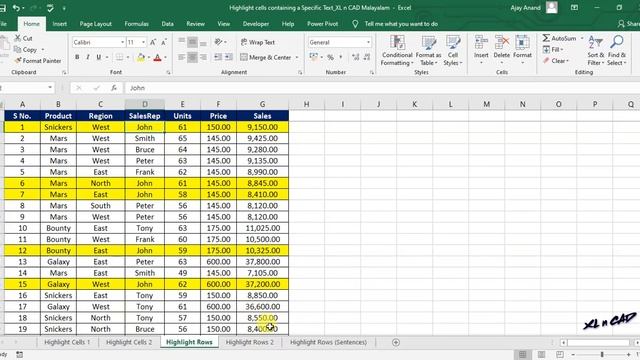
Task: Click the AutoSum button
Action: pyautogui.click(x=559, y=38)
